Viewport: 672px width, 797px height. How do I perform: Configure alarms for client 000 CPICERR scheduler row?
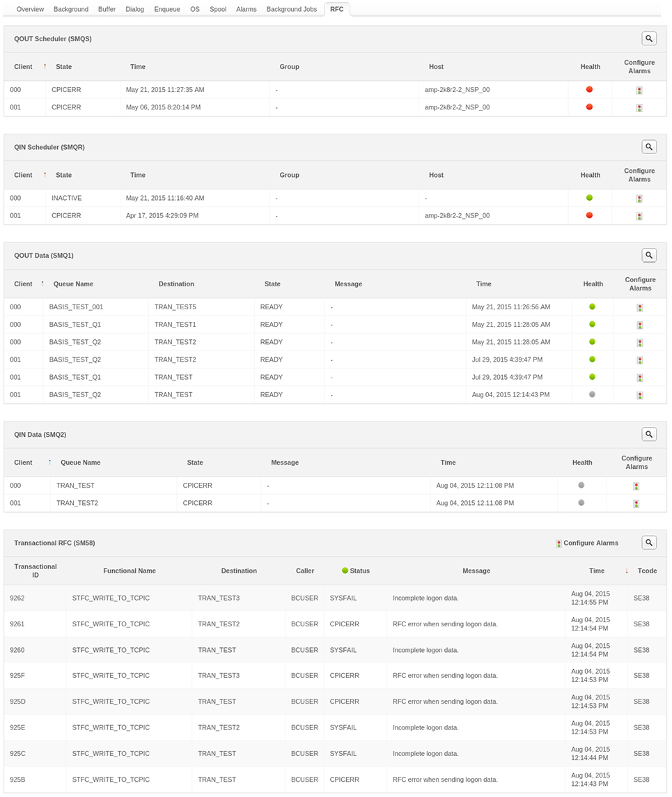tap(639, 89)
